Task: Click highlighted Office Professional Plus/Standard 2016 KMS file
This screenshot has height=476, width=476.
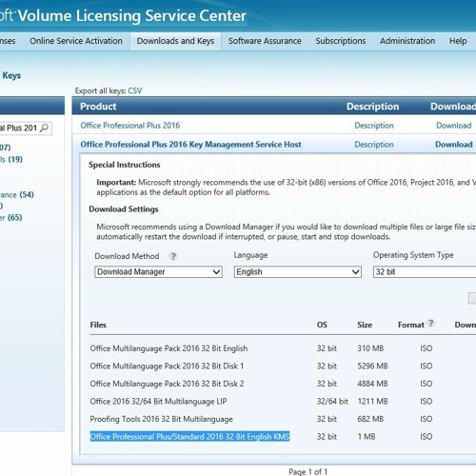Action: coord(189,437)
